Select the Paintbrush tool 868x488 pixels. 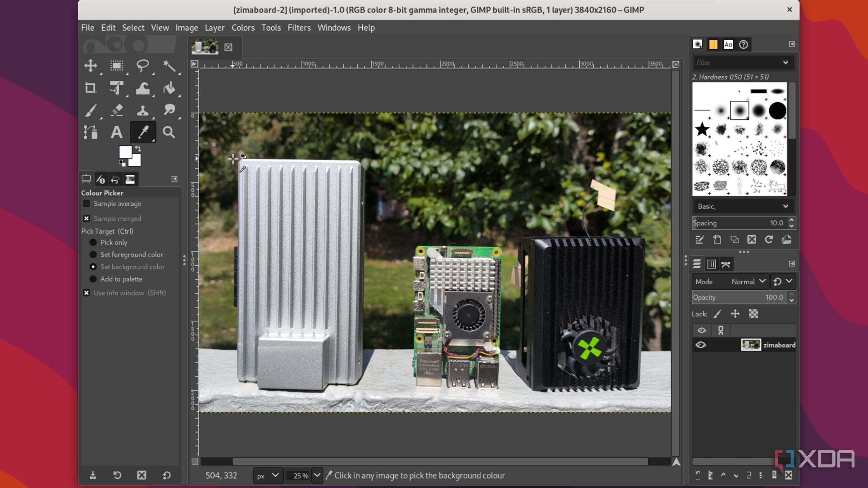click(91, 110)
